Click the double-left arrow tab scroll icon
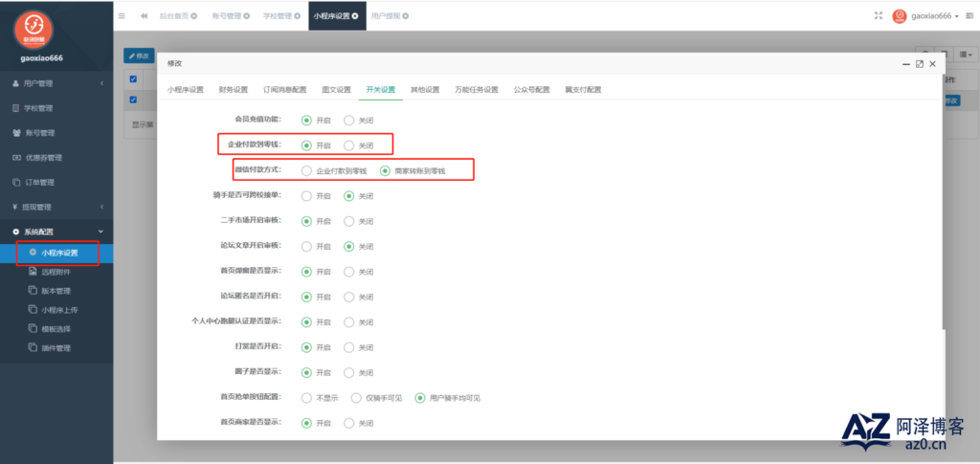Screen dimensions: 980x464 coord(144,16)
